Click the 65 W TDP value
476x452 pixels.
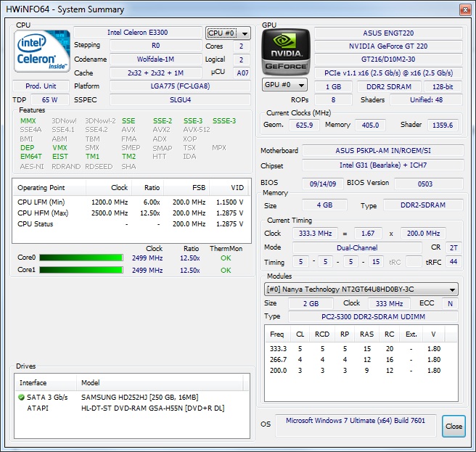point(50,100)
